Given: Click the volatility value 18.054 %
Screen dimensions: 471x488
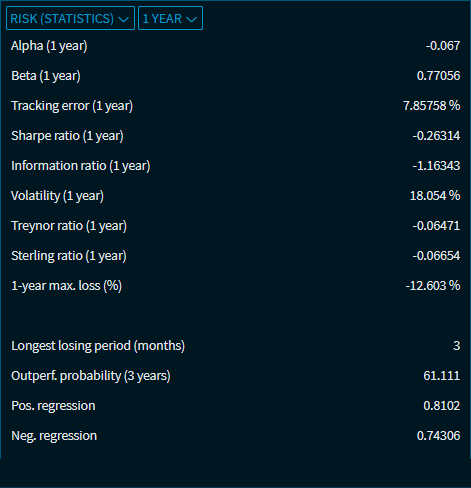Looking at the screenshot, I should tap(435, 196).
